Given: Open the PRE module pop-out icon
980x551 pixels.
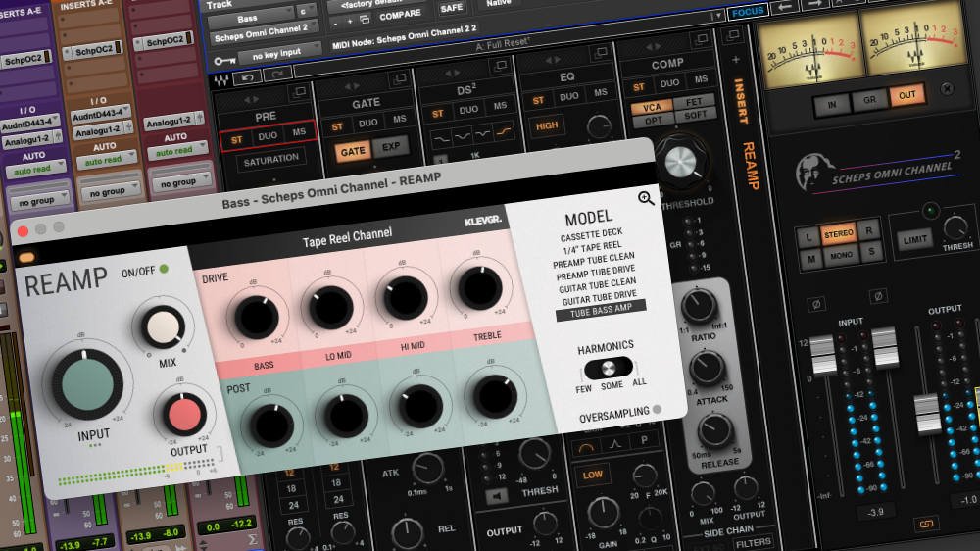Looking at the screenshot, I should (x=298, y=93).
